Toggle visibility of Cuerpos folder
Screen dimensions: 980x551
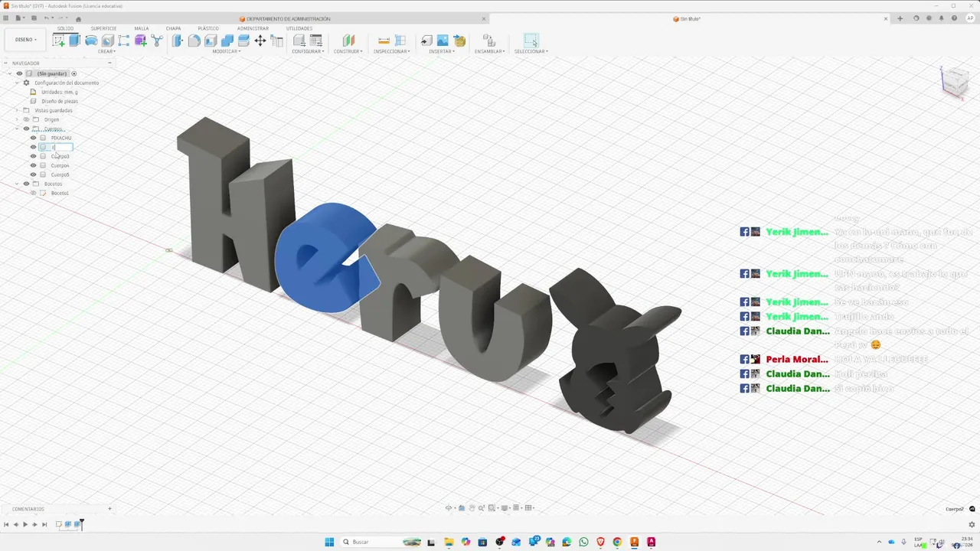coord(26,129)
